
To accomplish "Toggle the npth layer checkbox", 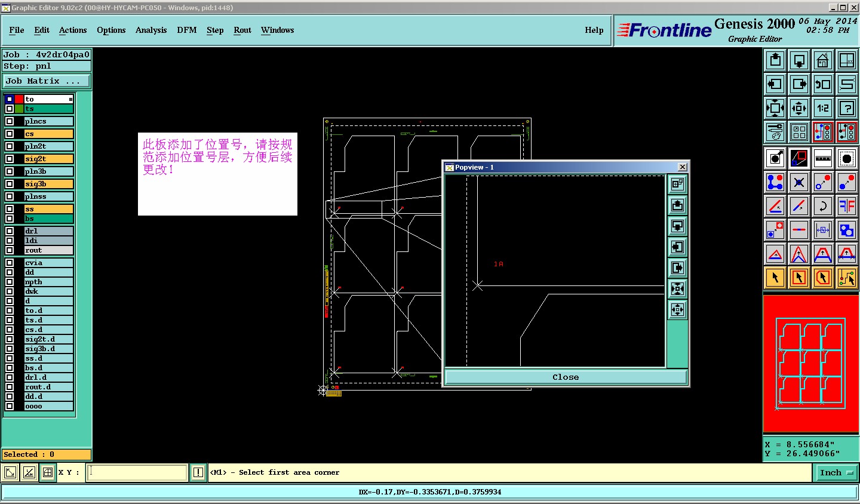I will click(10, 282).
